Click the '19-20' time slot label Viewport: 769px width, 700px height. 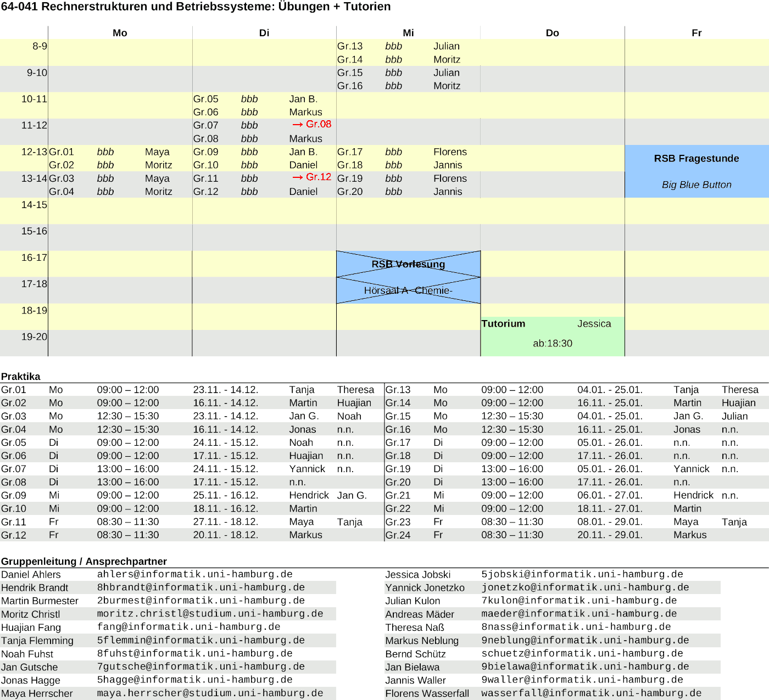[34, 337]
